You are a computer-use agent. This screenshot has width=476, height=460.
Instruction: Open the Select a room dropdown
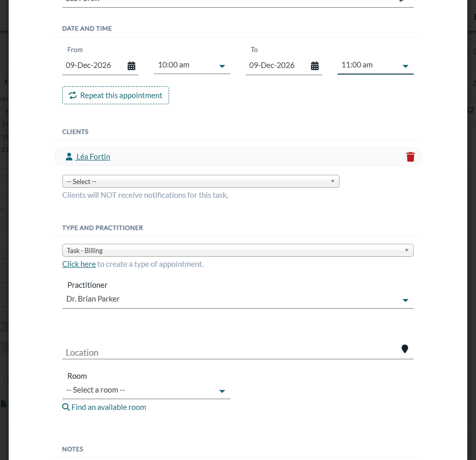click(x=146, y=390)
